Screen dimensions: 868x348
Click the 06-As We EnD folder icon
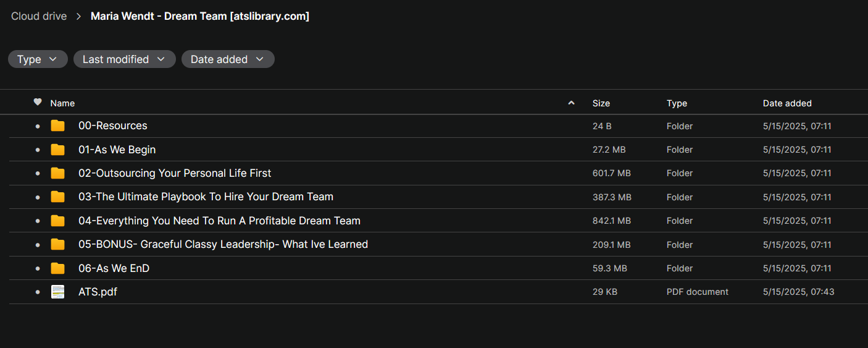[57, 268]
